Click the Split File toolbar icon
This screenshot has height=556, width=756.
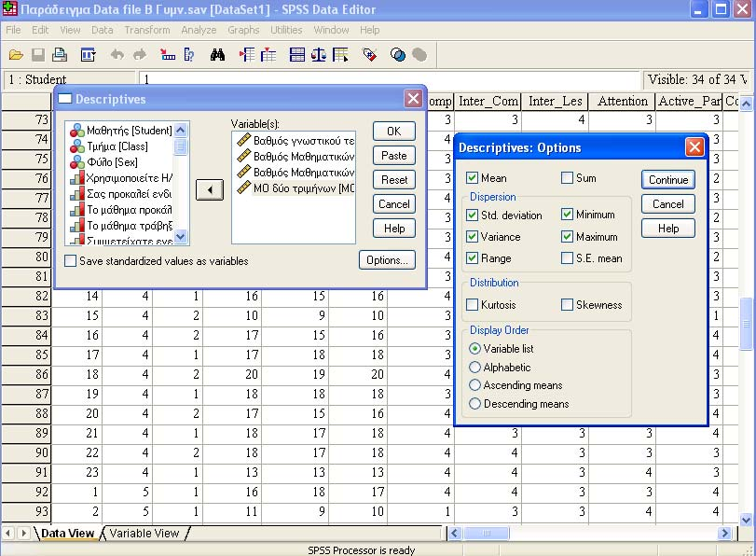297,55
